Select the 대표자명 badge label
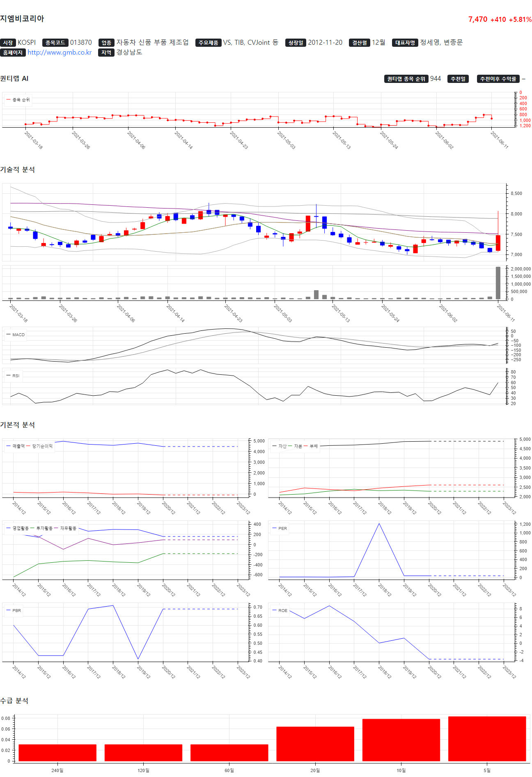This screenshot has width=532, height=777. click(x=405, y=43)
